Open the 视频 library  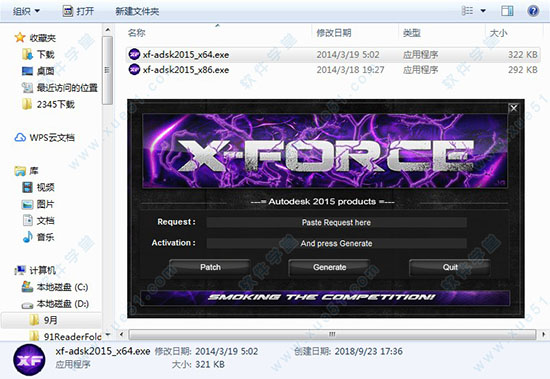coord(38,187)
